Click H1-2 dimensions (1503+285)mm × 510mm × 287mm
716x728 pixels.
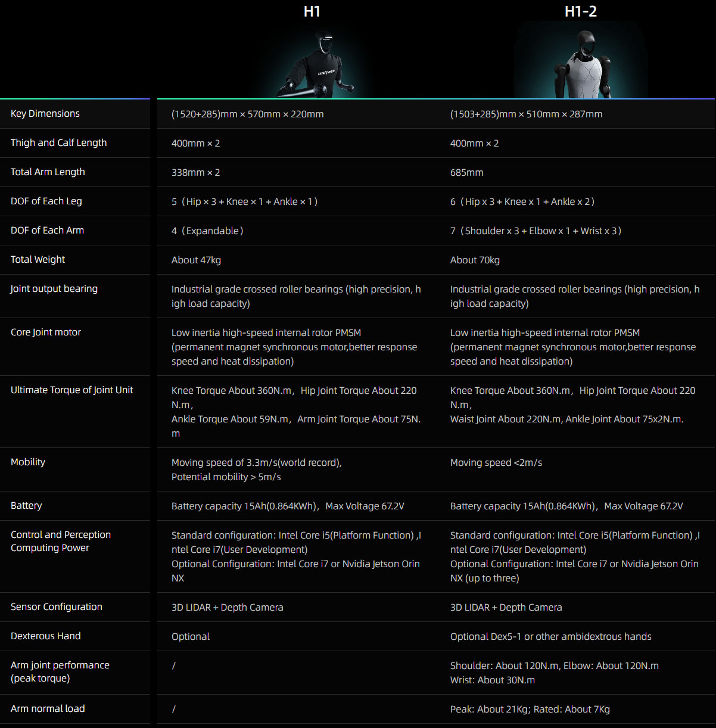(x=527, y=114)
